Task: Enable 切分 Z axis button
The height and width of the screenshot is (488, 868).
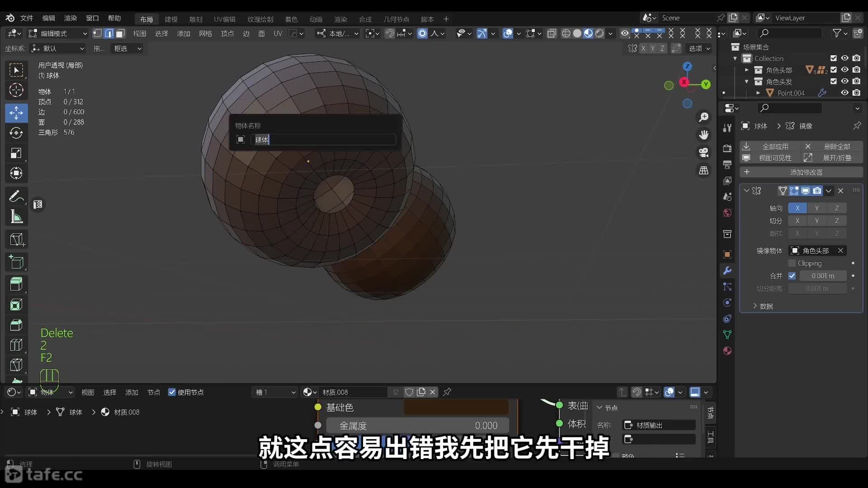Action: pos(837,221)
